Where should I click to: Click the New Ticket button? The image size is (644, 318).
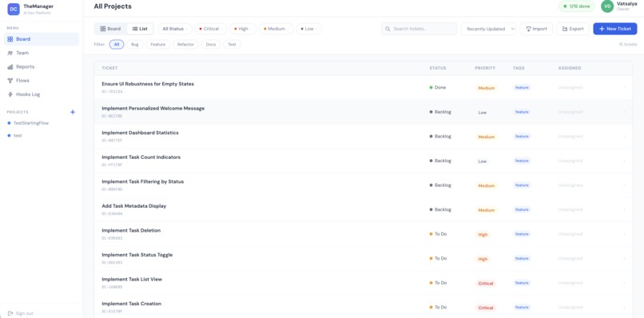click(x=615, y=29)
